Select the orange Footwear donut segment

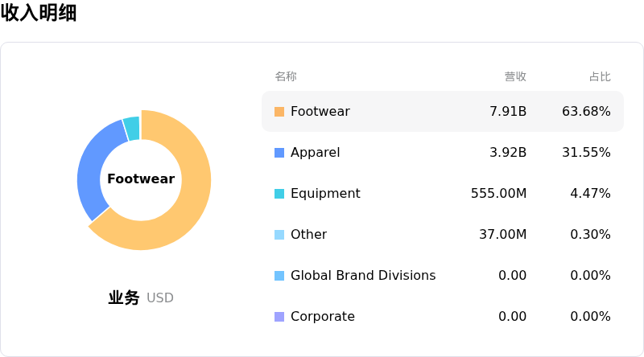[193, 201]
